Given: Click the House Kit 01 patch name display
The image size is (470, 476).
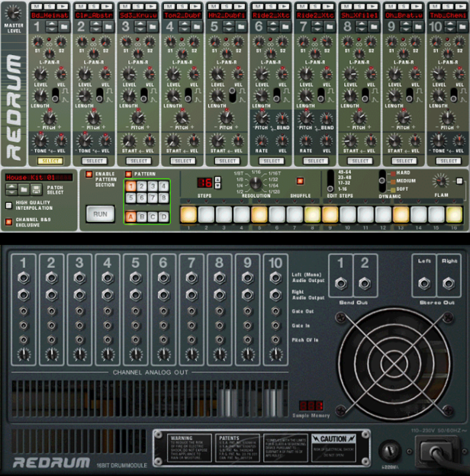Looking at the screenshot, I should tap(39, 177).
